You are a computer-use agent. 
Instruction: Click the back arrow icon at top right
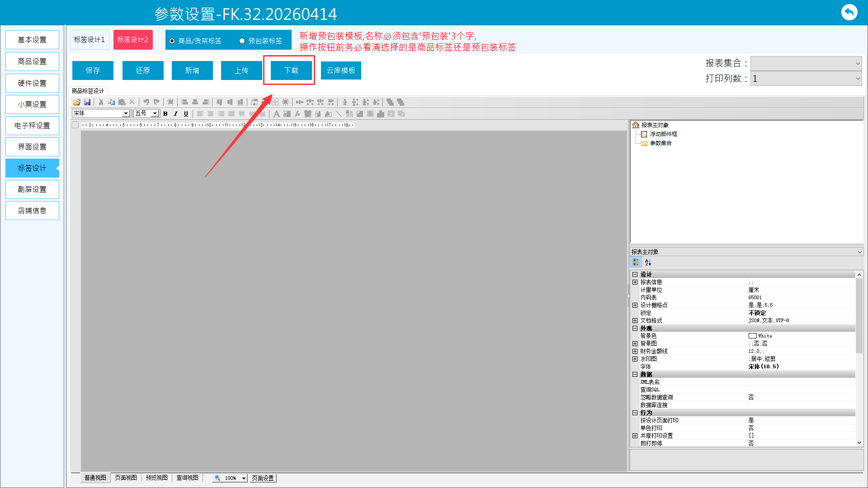[x=849, y=12]
